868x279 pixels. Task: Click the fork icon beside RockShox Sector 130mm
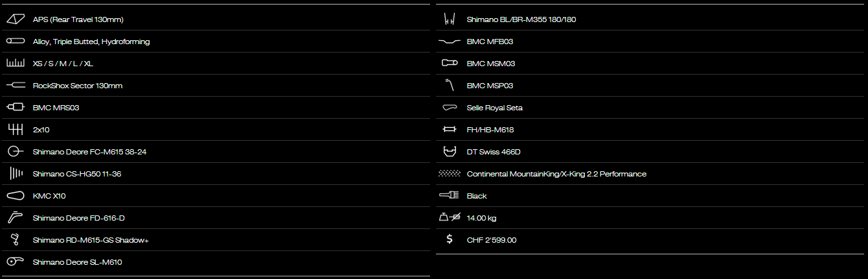tap(15, 86)
